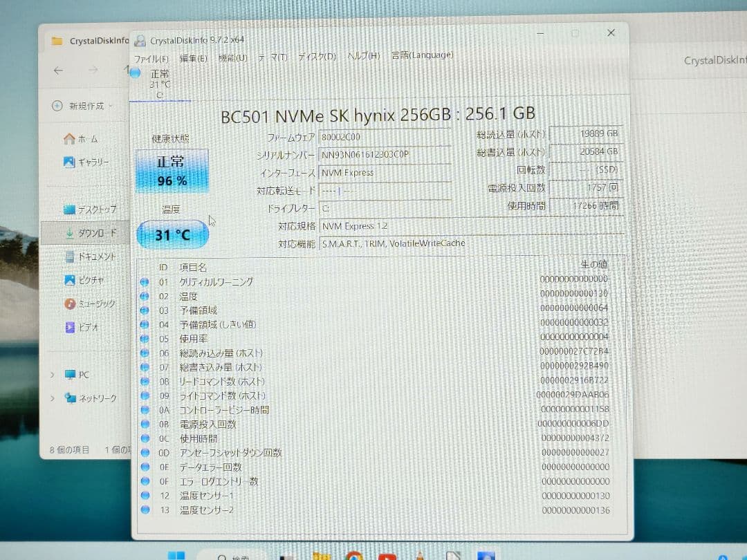The image size is (747, 560).
Task: Click the status icon next to 温度 row
Action: point(145,296)
